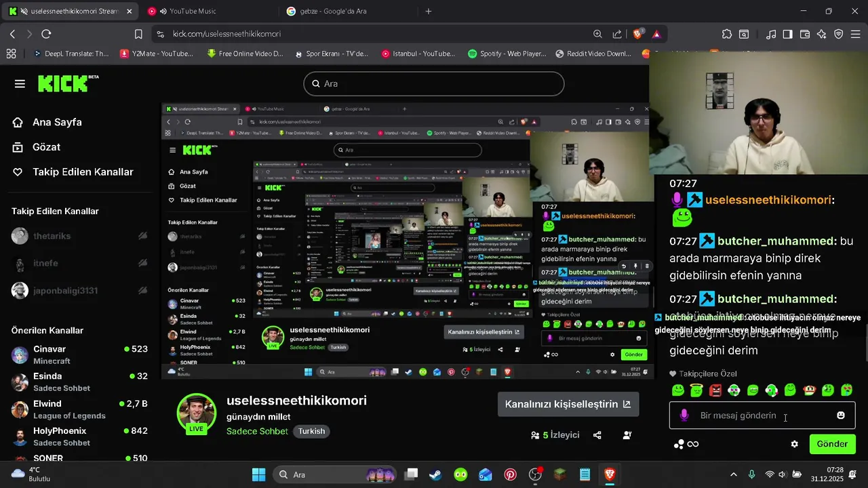Click Kanalınızı kişiselleştirin button

pyautogui.click(x=568, y=404)
